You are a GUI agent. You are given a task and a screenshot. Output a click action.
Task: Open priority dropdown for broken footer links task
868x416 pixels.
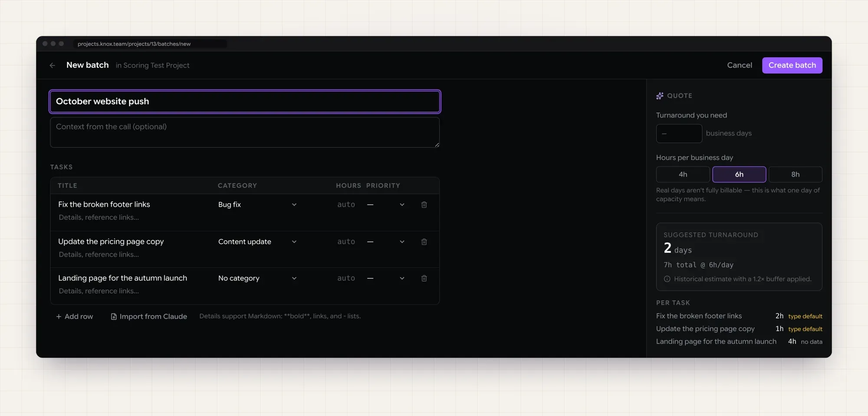click(386, 205)
